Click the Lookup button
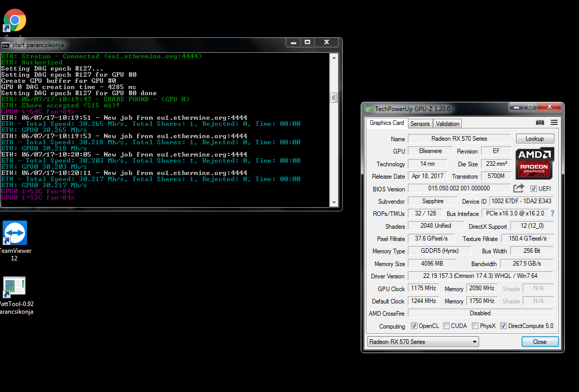The image size is (579, 392). pyautogui.click(x=535, y=139)
